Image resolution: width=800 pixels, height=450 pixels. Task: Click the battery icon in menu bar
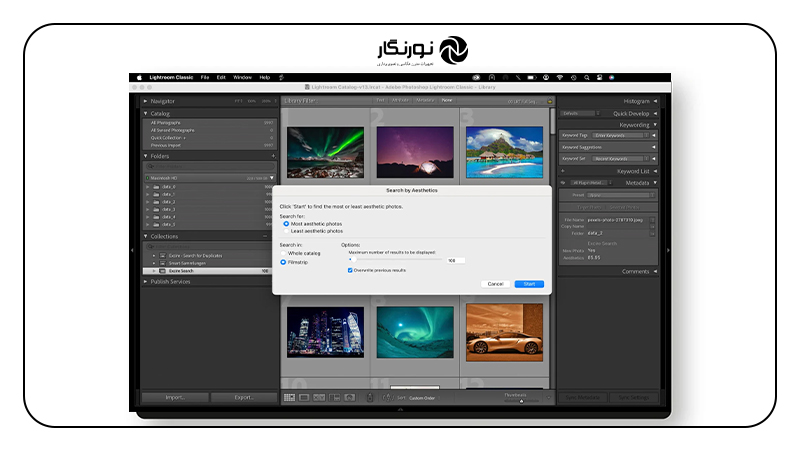[x=531, y=78]
